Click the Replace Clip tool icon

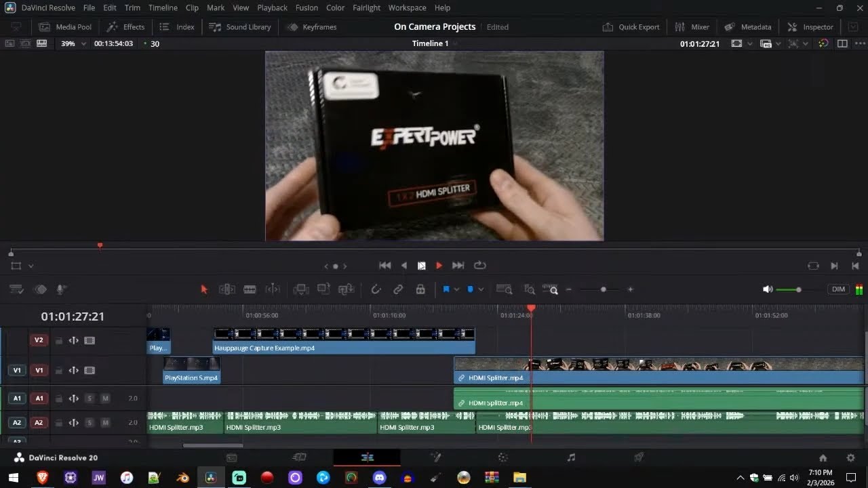pyautogui.click(x=346, y=289)
